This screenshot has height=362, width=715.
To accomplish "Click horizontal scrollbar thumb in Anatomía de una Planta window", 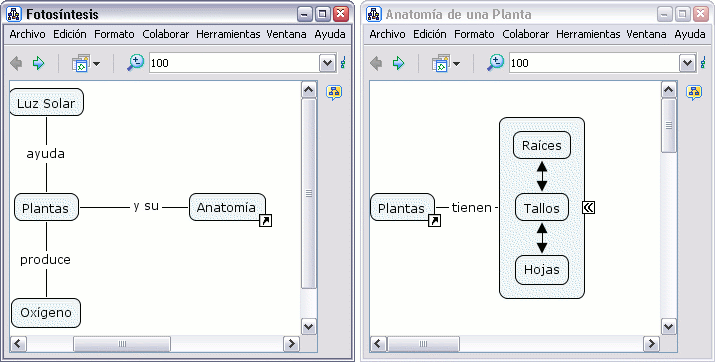I will [424, 344].
